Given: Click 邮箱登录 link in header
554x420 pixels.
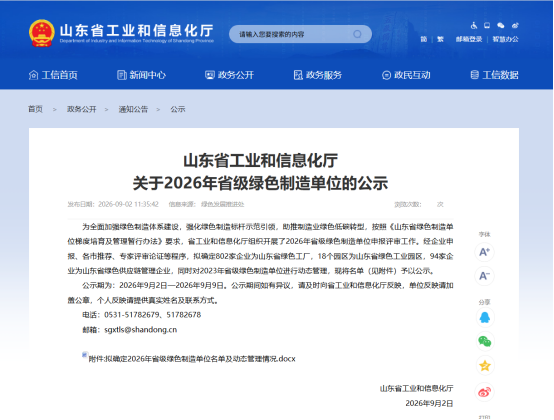Looking at the screenshot, I should [x=469, y=39].
